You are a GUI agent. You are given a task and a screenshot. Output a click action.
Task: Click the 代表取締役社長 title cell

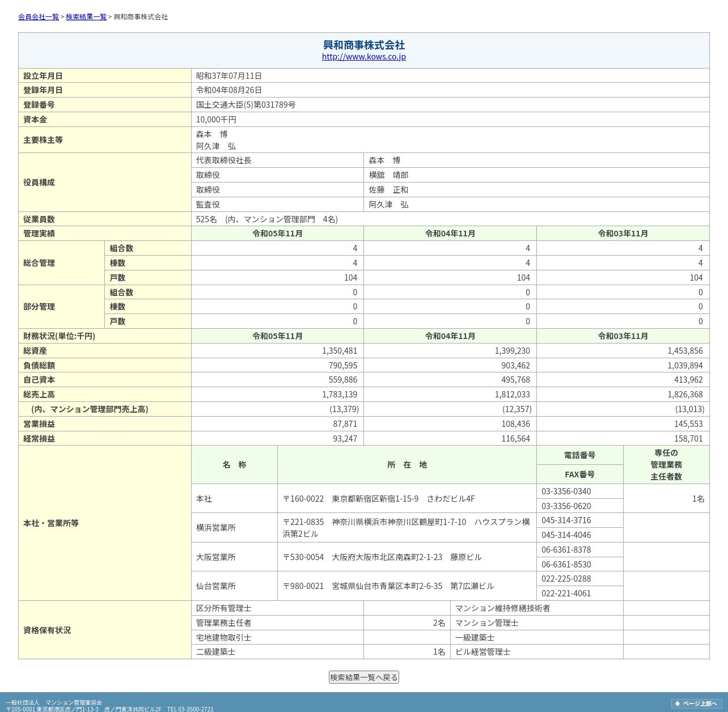click(278, 160)
